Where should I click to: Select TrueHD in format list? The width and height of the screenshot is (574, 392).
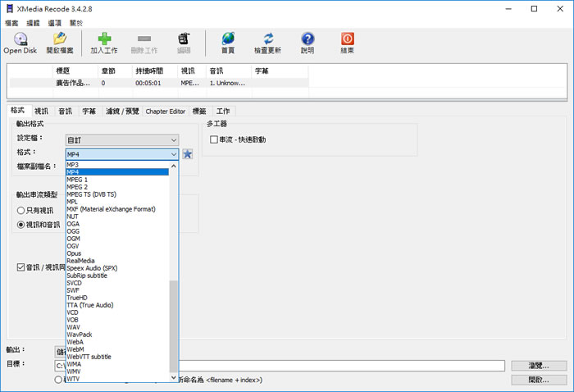(x=117, y=298)
